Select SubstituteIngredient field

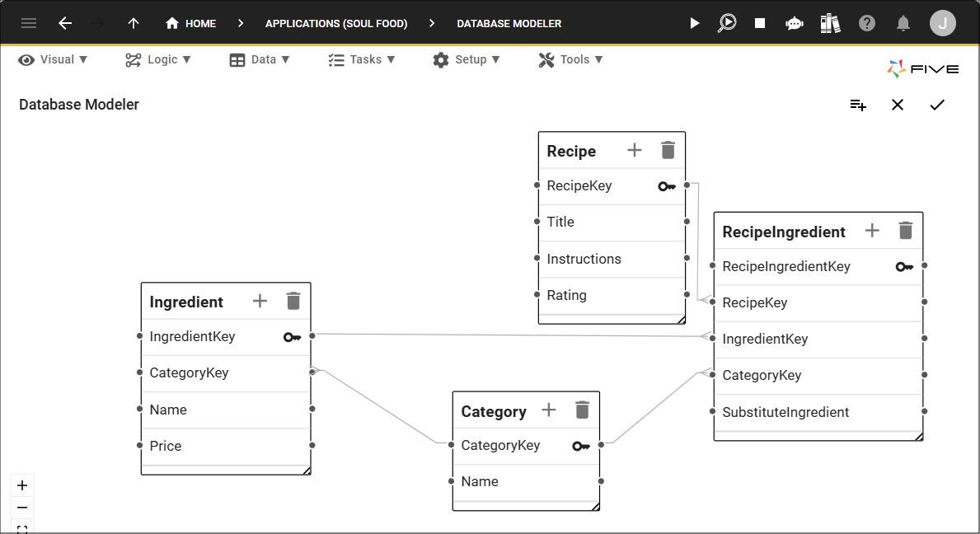(818, 412)
